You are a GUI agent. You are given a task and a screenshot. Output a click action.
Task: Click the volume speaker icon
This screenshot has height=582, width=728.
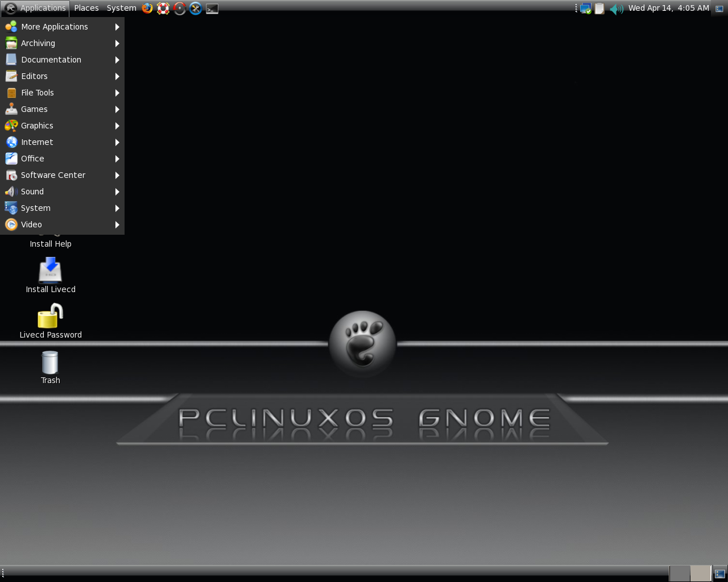(x=617, y=9)
